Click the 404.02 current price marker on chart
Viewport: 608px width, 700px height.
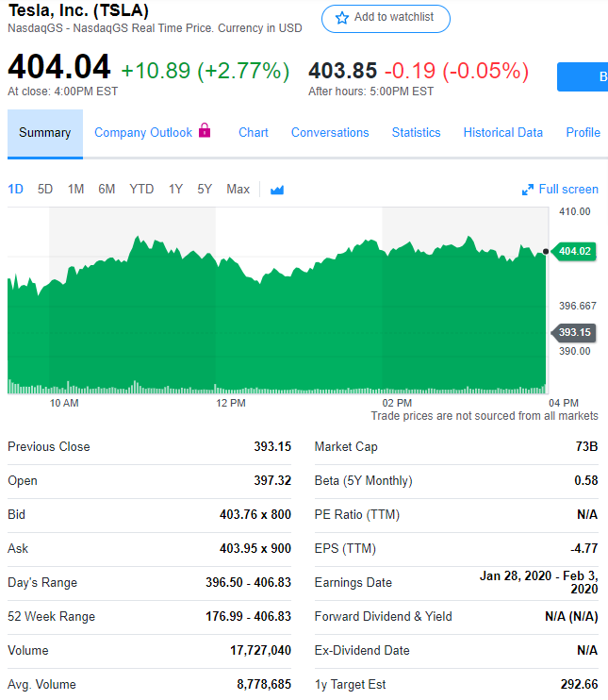click(x=574, y=251)
